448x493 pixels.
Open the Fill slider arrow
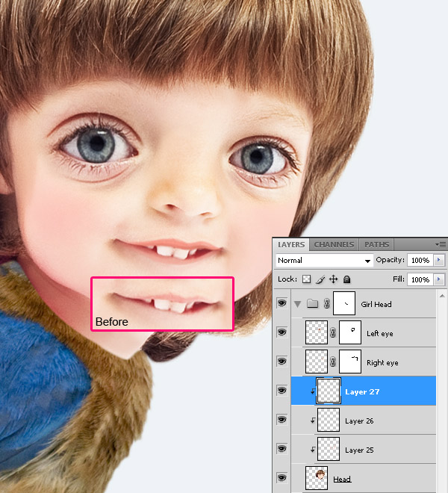coord(439,279)
